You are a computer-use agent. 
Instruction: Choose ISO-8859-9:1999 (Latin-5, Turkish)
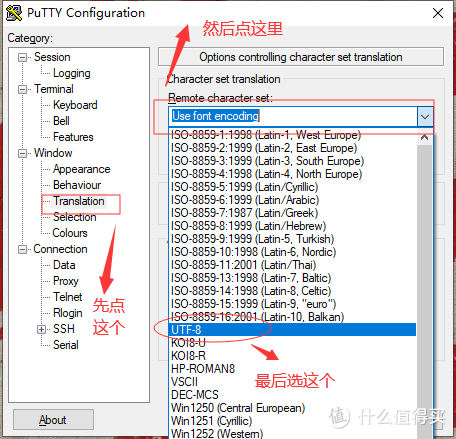pyautogui.click(x=293, y=239)
